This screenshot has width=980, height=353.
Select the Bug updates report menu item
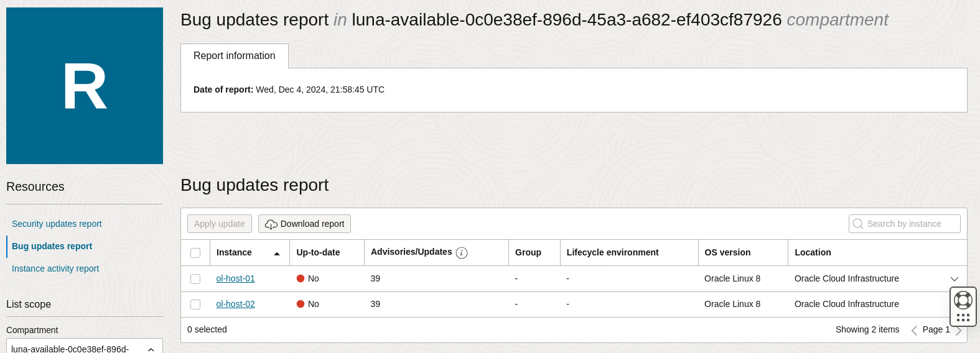pos(52,246)
